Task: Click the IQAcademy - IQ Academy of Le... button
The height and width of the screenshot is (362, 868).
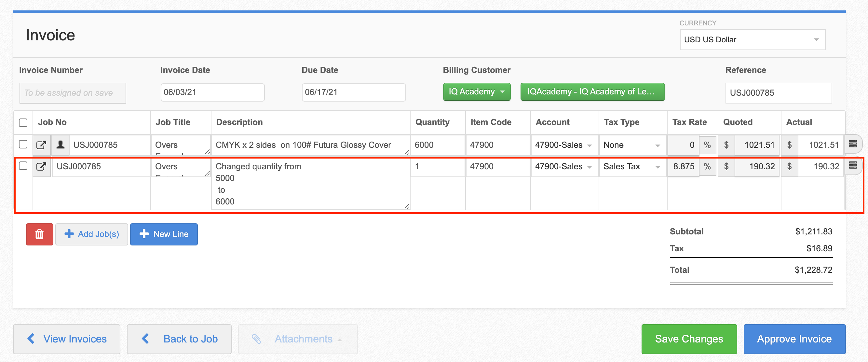Action: [x=592, y=92]
